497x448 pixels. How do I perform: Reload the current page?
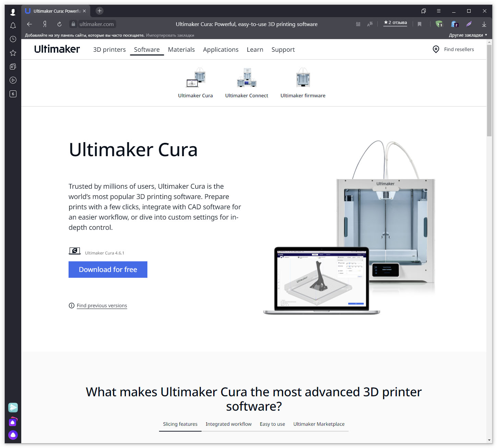(59, 24)
